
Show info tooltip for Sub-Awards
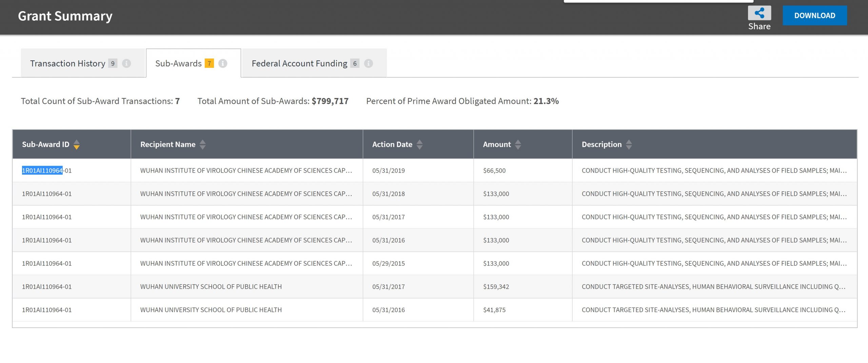pos(223,63)
